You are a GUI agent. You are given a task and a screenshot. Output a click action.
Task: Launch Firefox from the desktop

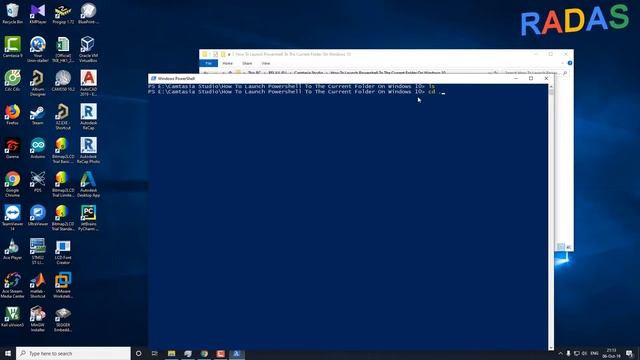12,114
